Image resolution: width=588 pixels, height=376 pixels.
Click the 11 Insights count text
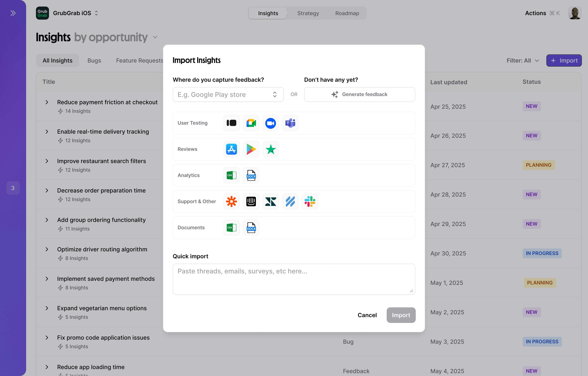pos(77,229)
